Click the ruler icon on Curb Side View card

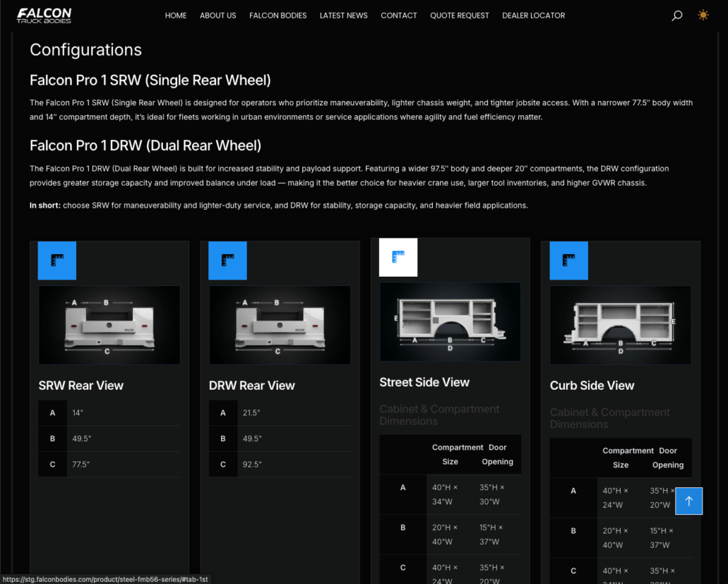569,260
